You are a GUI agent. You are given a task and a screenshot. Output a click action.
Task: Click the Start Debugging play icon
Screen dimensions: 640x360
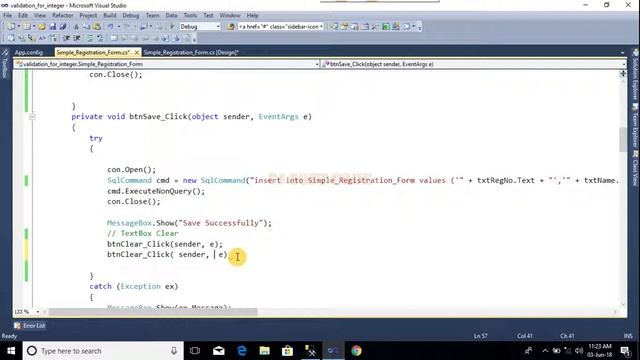click(x=172, y=27)
